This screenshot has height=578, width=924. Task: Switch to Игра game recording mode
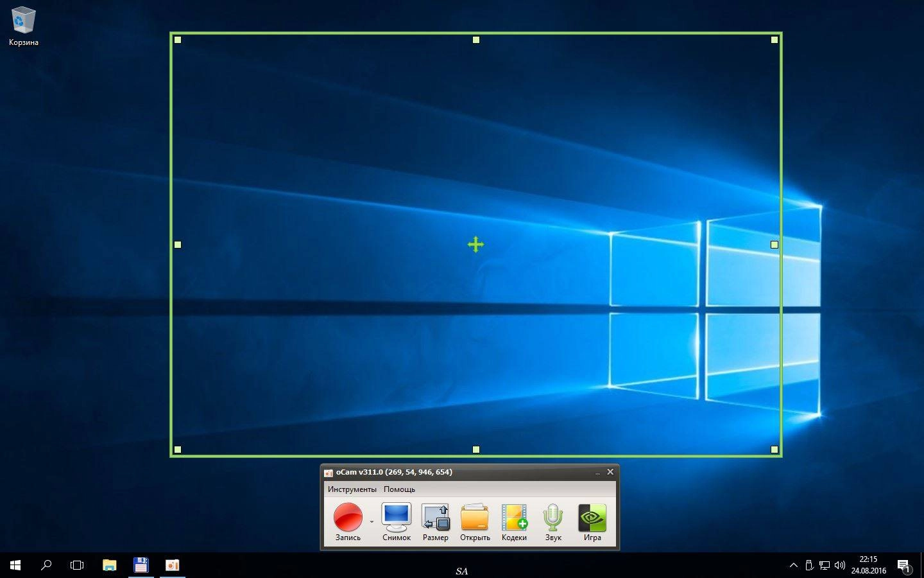pyautogui.click(x=592, y=522)
